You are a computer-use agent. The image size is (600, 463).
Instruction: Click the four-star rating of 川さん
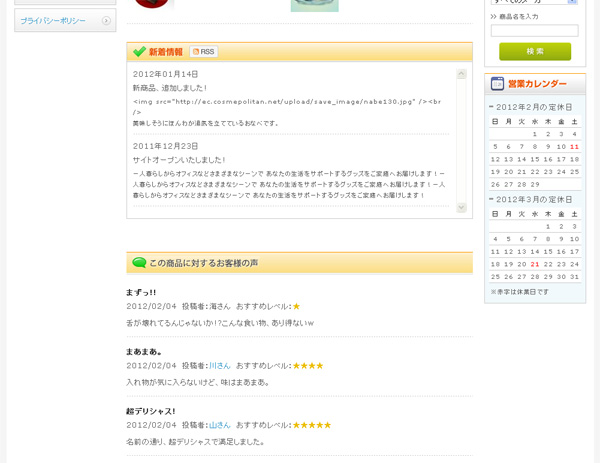308,366
